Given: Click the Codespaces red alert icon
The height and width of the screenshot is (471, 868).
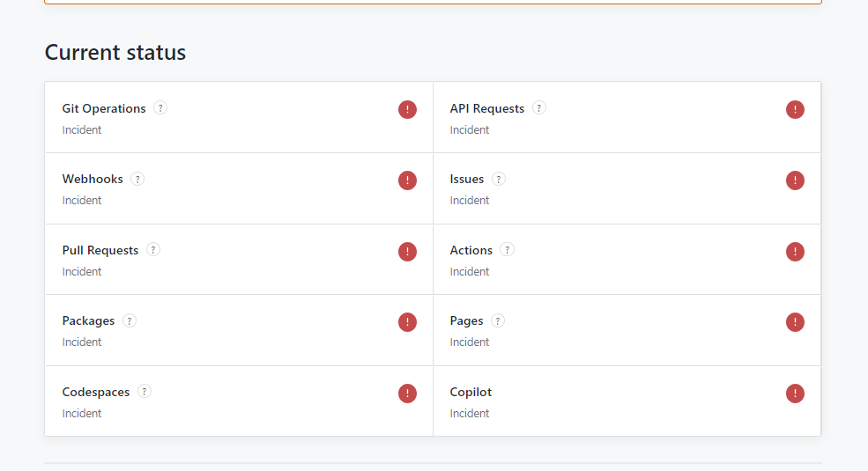Looking at the screenshot, I should pyautogui.click(x=407, y=394).
